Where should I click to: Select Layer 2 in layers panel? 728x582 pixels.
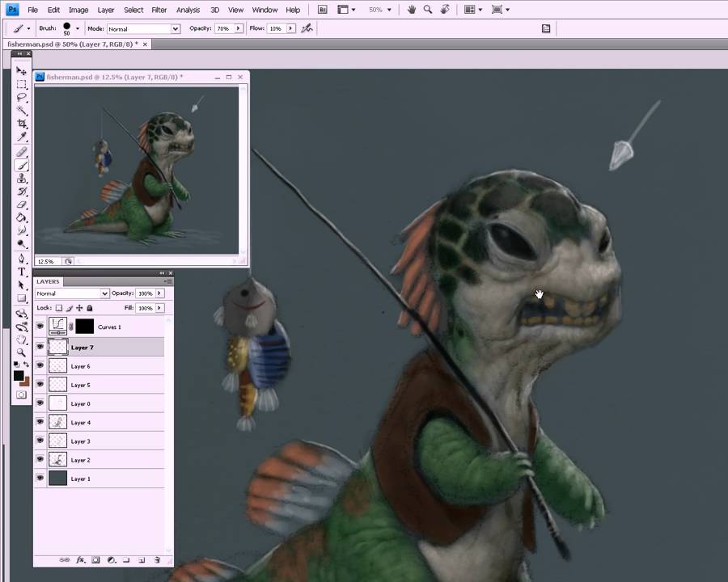(99, 459)
